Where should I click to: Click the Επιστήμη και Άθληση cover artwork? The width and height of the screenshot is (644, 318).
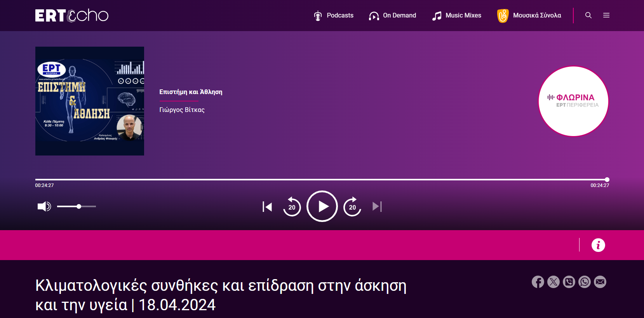point(90,101)
